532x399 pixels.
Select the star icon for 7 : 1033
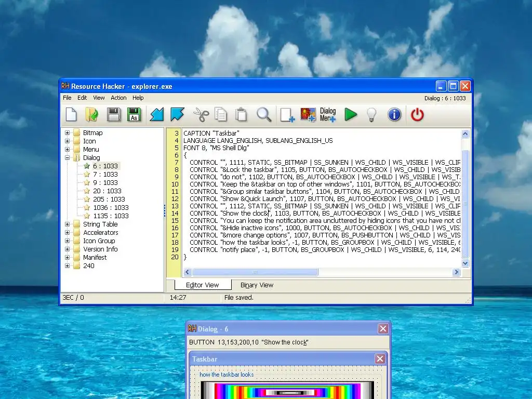click(87, 174)
